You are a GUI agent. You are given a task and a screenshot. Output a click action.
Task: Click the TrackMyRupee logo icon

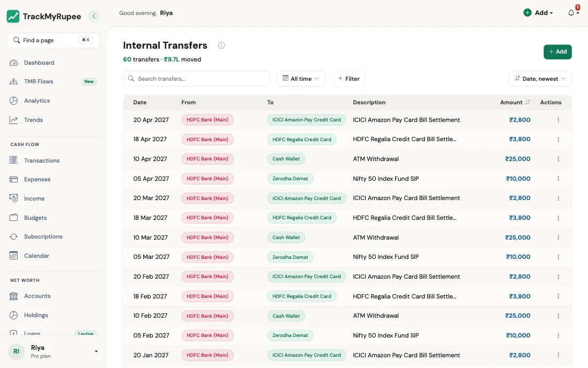coord(13,17)
